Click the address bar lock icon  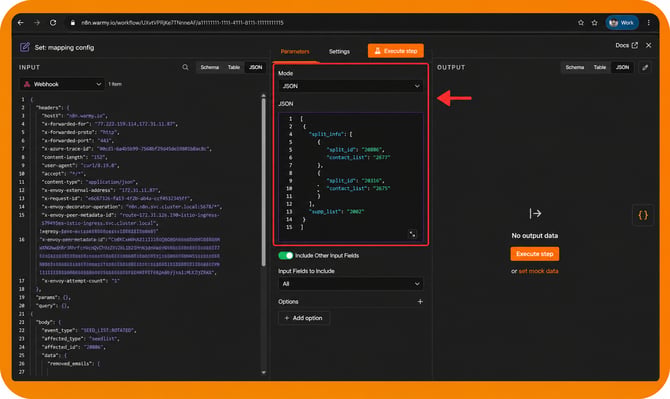pos(73,23)
